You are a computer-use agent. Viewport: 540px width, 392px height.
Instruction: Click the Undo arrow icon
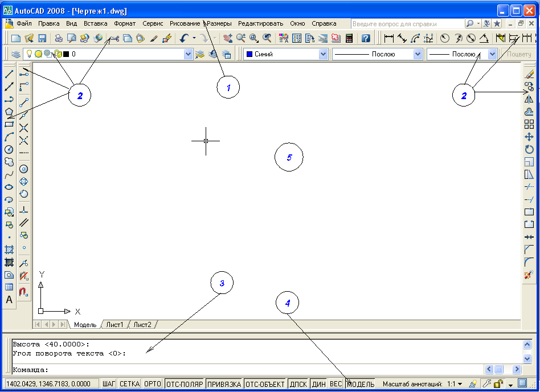184,38
